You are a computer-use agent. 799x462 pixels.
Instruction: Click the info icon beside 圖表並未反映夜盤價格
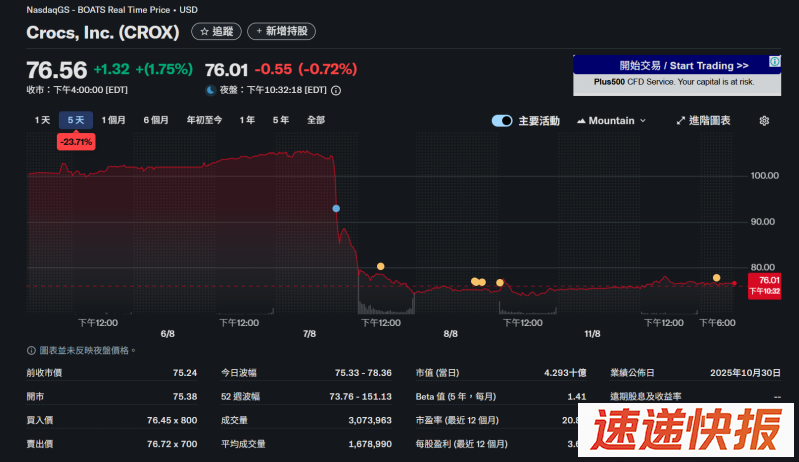click(x=31, y=350)
